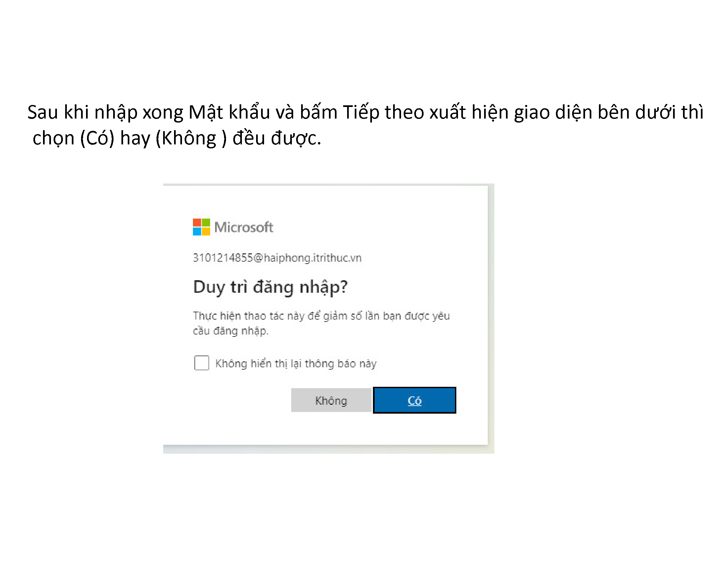Click the "Sau khi nhập xong" instruction line
728x563 pixels.
(x=365, y=112)
